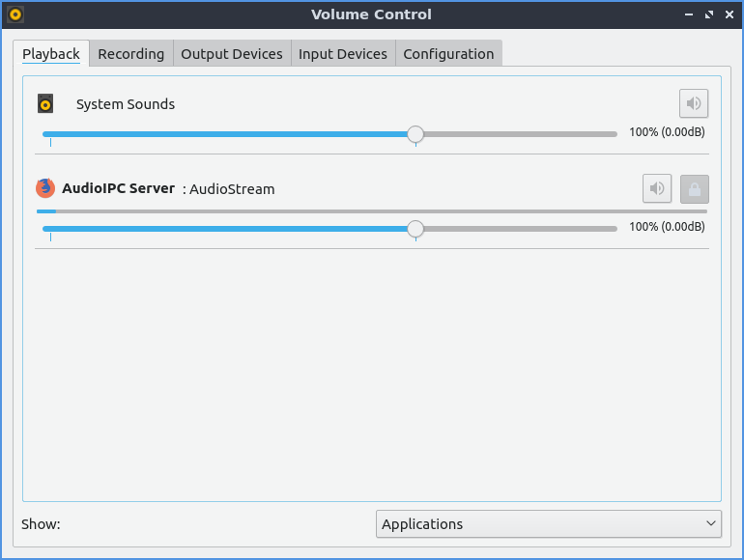The width and height of the screenshot is (744, 560).
Task: Switch to the Recording tab
Action: pos(130,54)
